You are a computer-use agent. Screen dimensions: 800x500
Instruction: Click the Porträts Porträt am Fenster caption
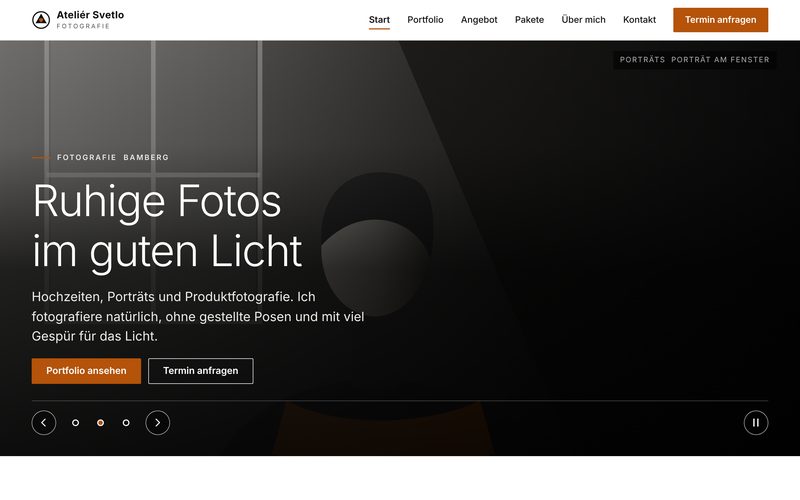point(694,60)
